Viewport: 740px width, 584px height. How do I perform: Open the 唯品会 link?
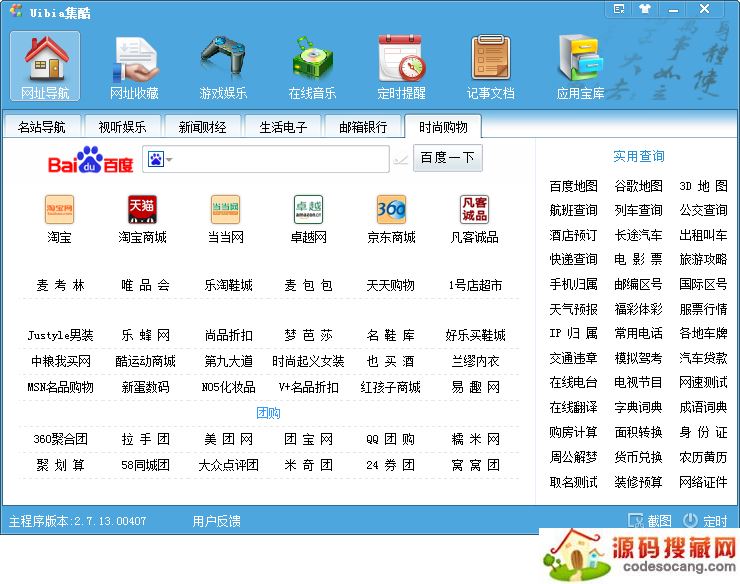click(x=145, y=285)
